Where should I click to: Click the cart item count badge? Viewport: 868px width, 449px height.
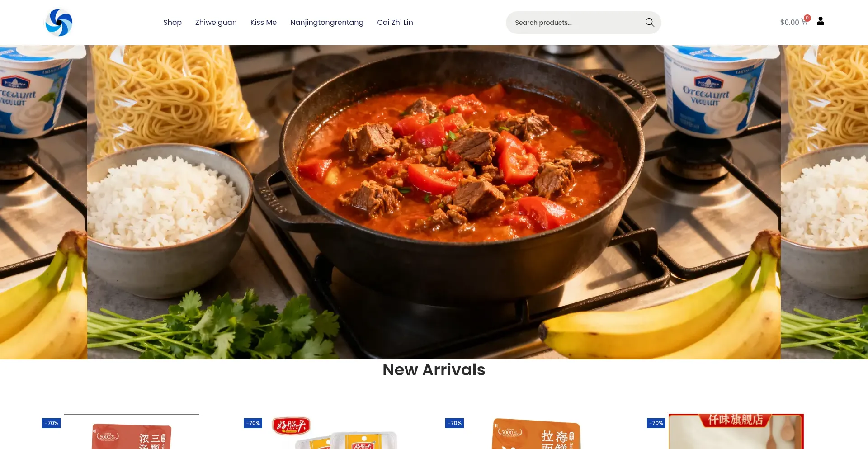(807, 18)
